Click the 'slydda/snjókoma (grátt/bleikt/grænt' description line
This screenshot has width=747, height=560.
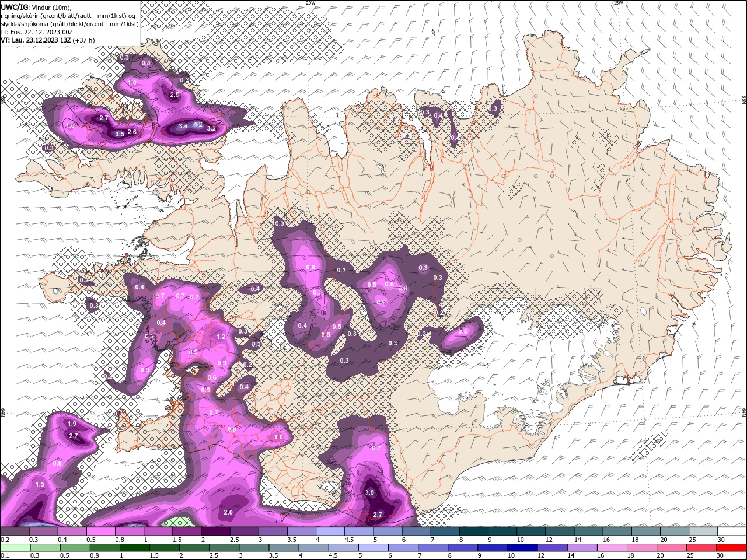69,24
